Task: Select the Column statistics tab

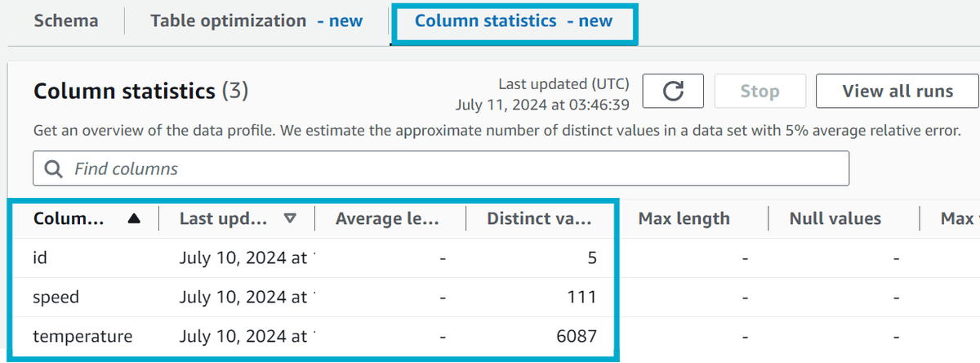Action: coord(514,20)
